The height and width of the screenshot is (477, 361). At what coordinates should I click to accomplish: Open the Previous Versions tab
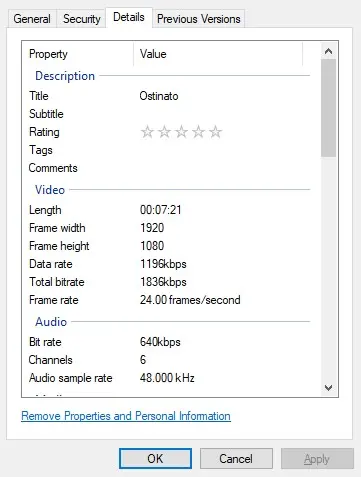click(x=199, y=19)
